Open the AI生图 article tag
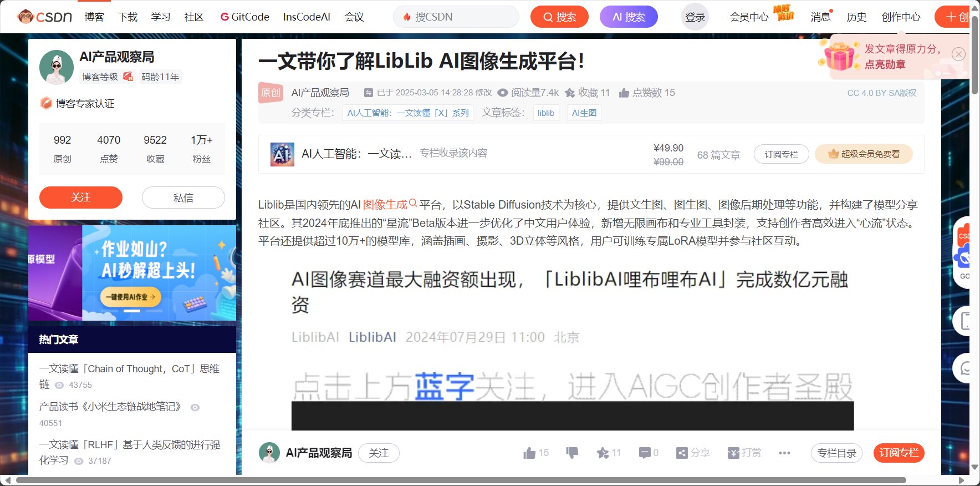This screenshot has height=486, width=980. click(x=584, y=113)
